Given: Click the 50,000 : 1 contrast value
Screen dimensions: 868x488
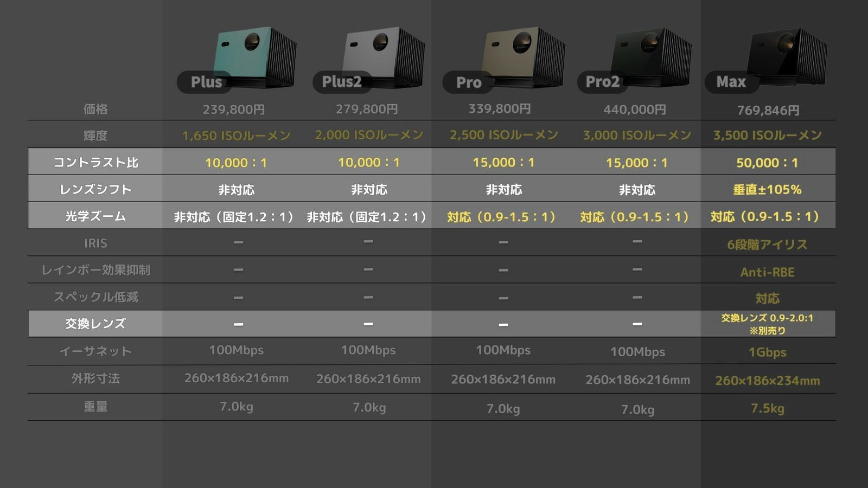Looking at the screenshot, I should coord(767,163).
